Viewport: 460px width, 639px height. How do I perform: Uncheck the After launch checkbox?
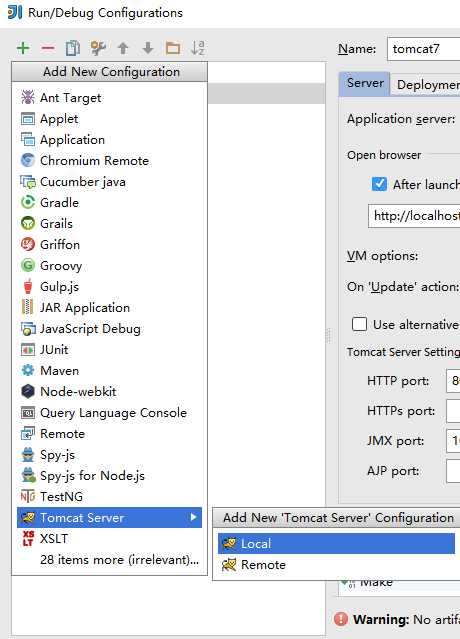point(379,184)
